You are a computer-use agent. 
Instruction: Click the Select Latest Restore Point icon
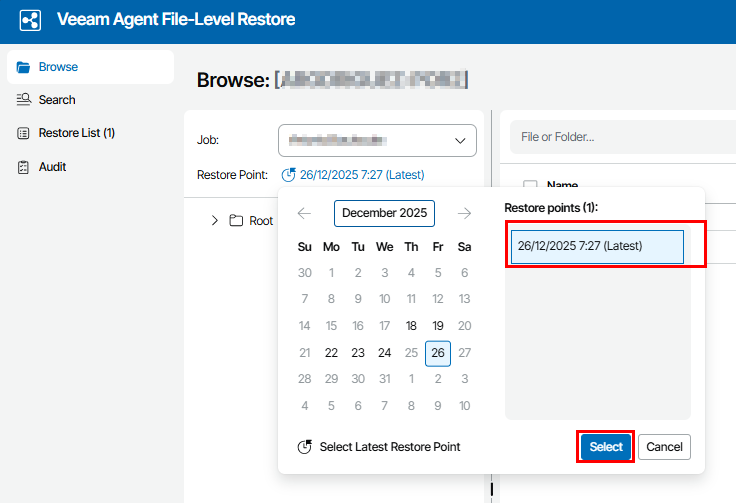tap(305, 447)
